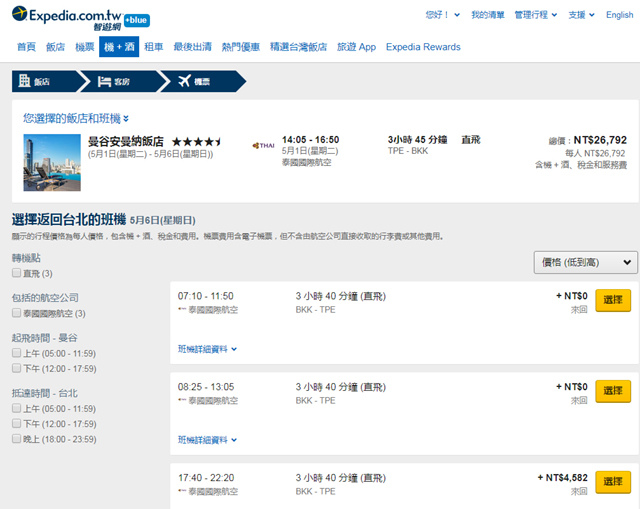Screen dimensions: 640x509
Task: Go to 最後出清 nav tab
Action: (x=193, y=47)
